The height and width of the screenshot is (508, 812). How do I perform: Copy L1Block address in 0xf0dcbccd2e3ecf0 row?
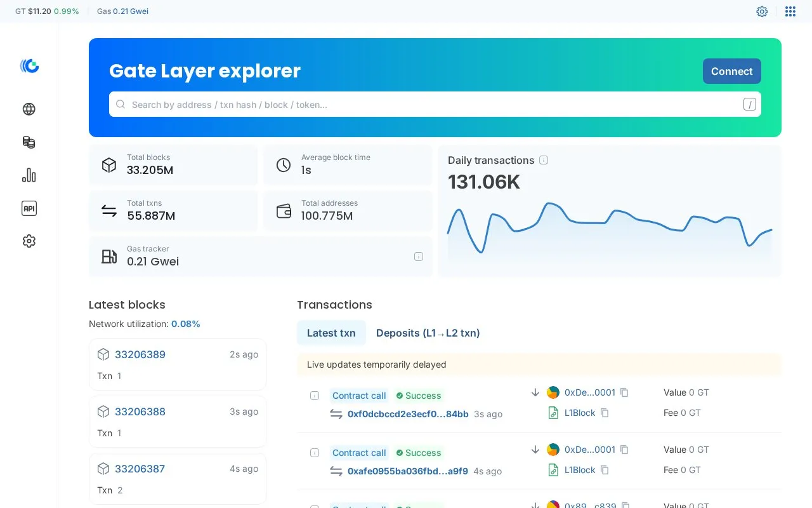click(605, 413)
